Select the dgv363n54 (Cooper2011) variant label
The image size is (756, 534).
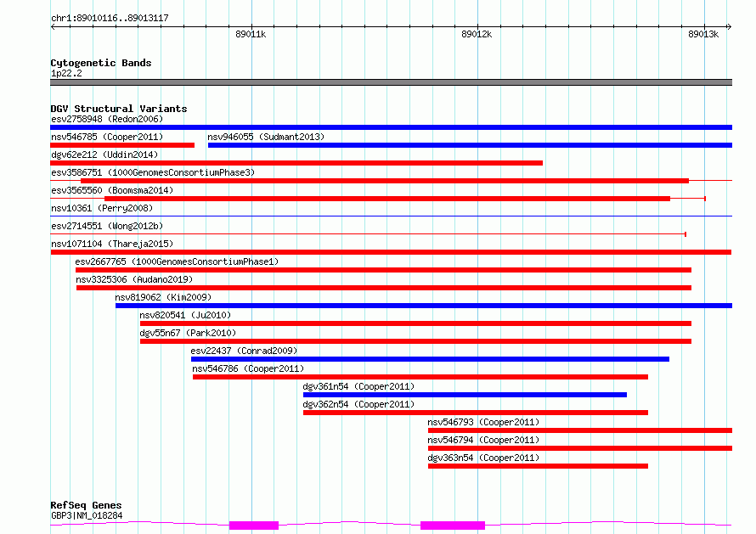[483, 458]
